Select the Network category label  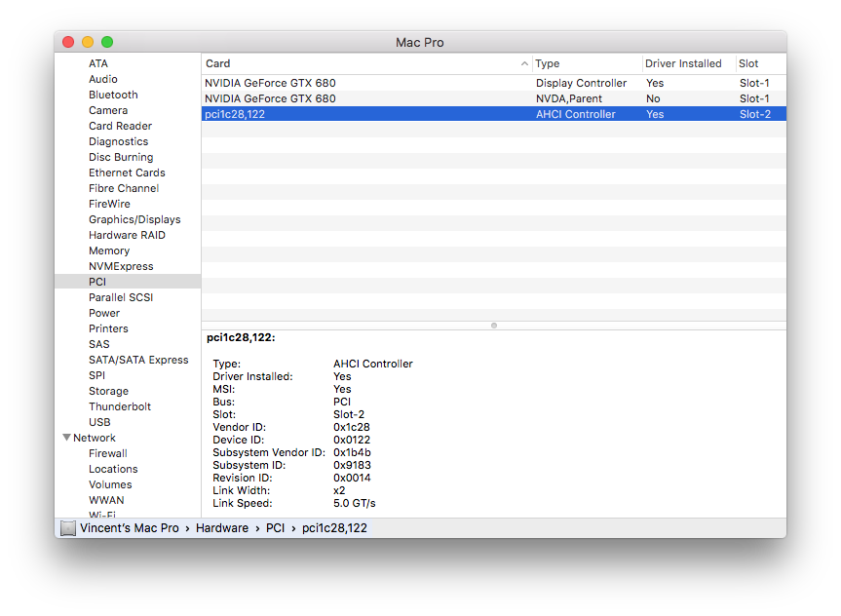(x=95, y=437)
